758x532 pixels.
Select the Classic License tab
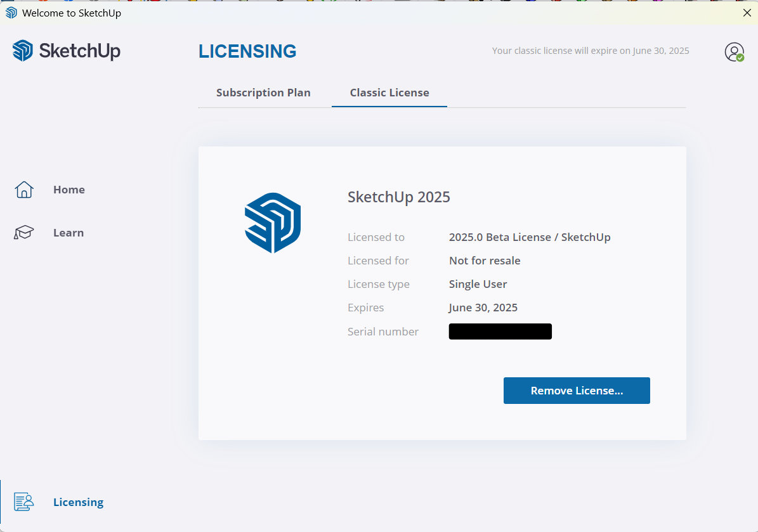point(389,93)
